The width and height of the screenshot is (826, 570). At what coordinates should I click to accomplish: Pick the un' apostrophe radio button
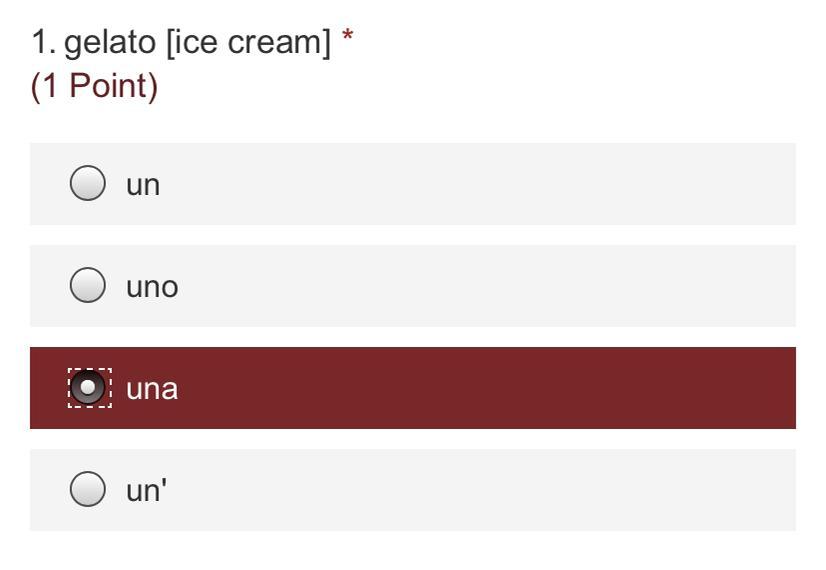[87, 489]
